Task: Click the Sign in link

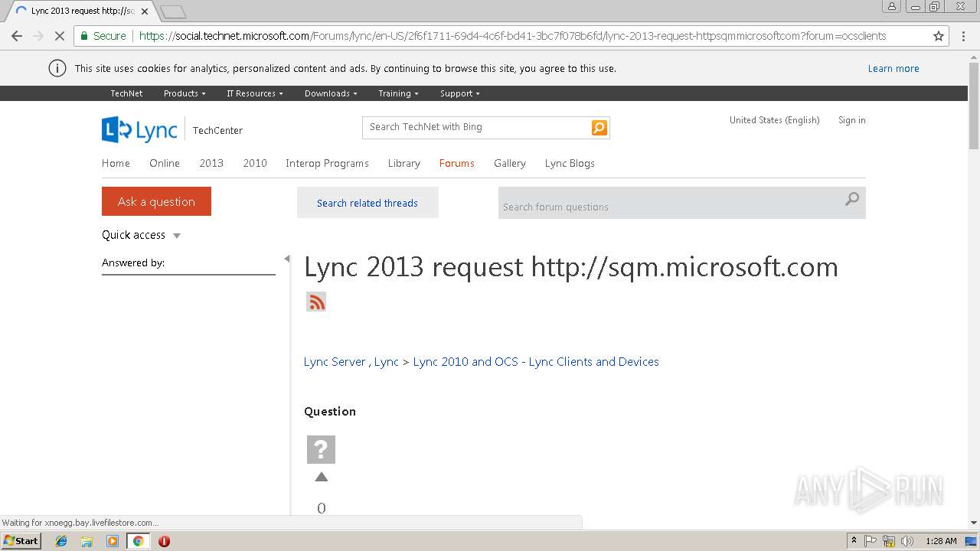Action: tap(852, 120)
